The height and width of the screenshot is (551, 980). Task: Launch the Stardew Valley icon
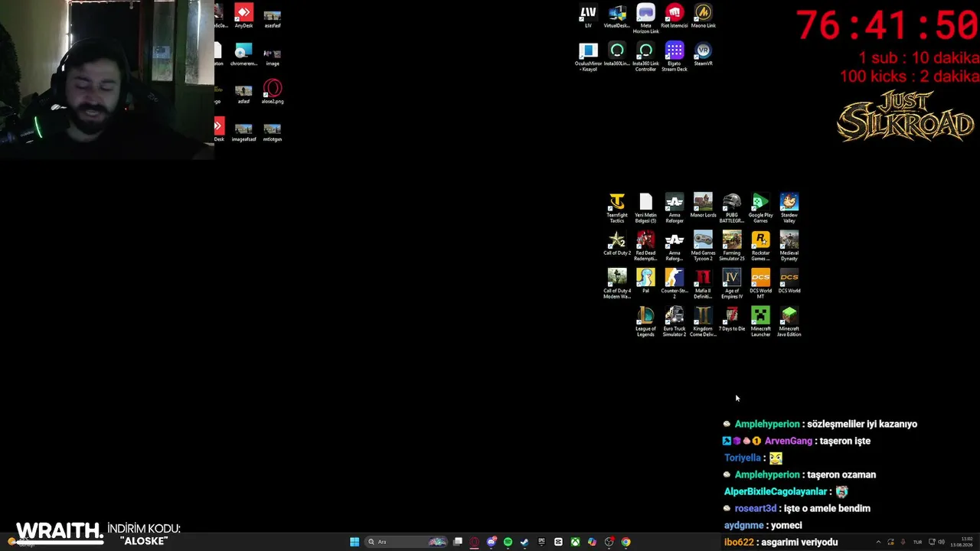pos(789,208)
